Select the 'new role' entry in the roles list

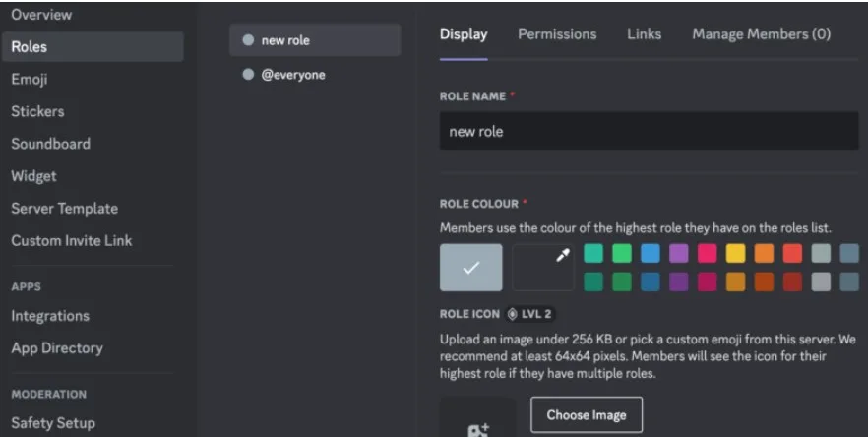315,40
